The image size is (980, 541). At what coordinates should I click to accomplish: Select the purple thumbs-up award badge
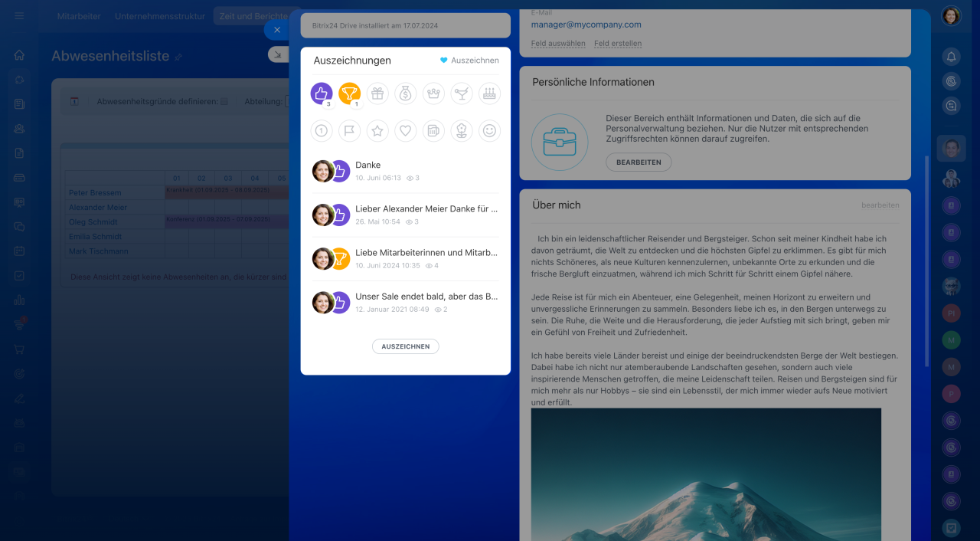point(322,93)
